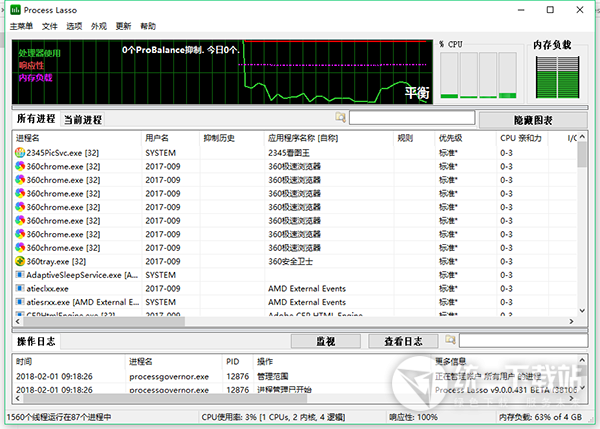Click the AdaptiveSleepService.exe process icon
Screen dimensions: 600x429
(x=21, y=274)
